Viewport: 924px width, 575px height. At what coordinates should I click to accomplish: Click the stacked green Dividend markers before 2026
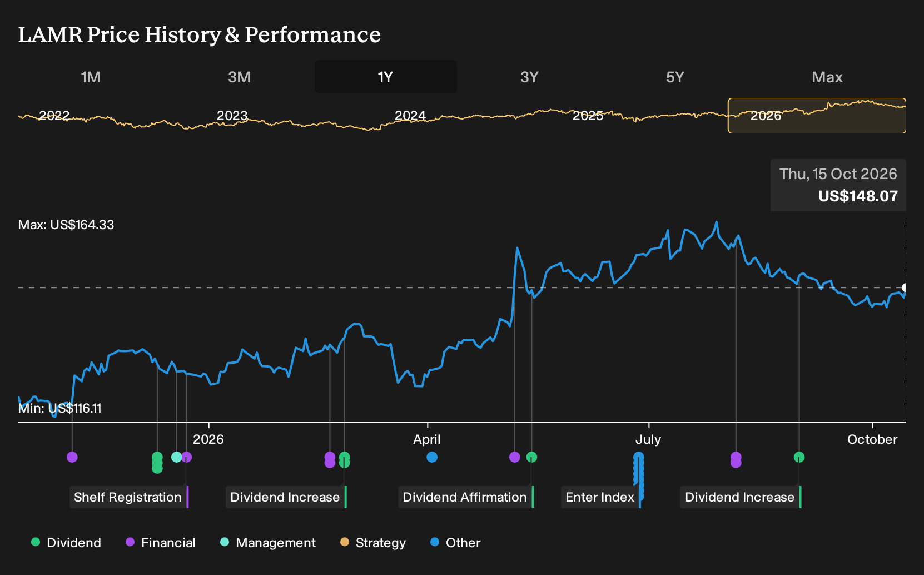157,463
